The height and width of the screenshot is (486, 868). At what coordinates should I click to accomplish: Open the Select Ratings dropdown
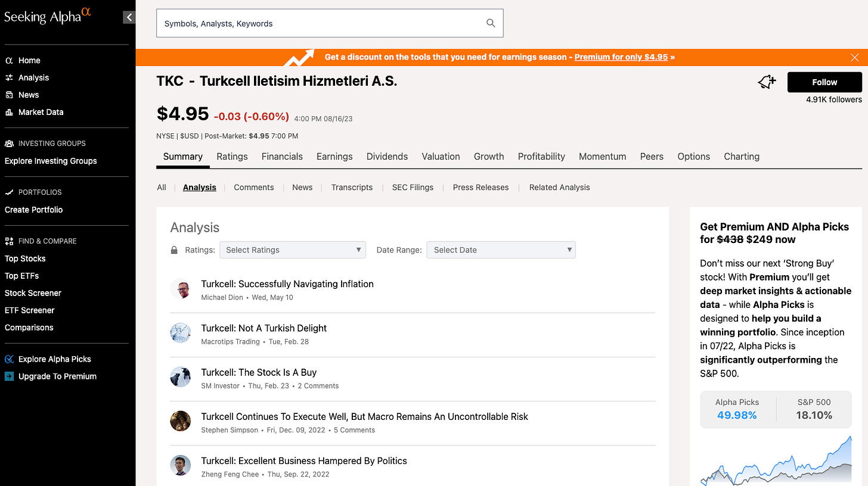293,250
